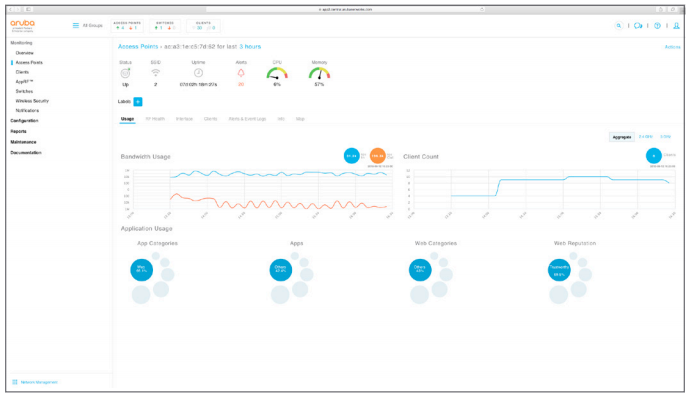Open the chat bubbles icon

pos(638,25)
